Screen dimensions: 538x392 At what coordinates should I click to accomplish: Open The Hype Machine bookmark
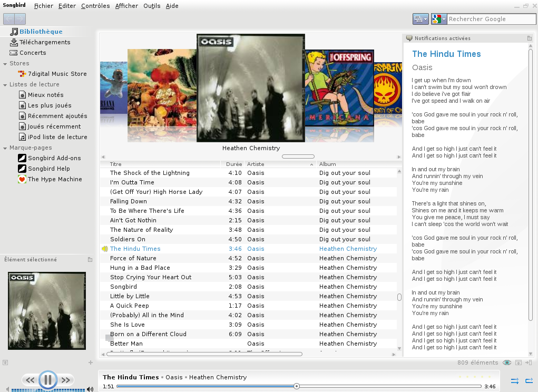click(x=55, y=179)
